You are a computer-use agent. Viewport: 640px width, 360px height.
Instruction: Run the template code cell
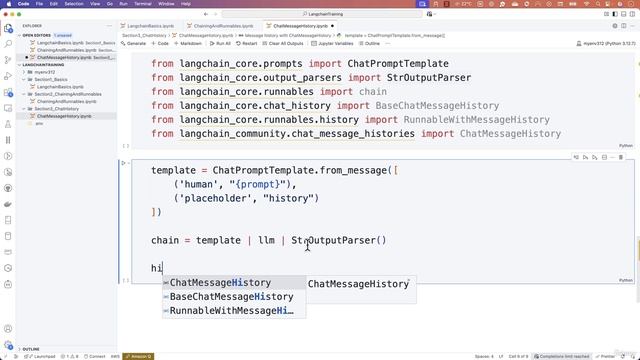123,163
